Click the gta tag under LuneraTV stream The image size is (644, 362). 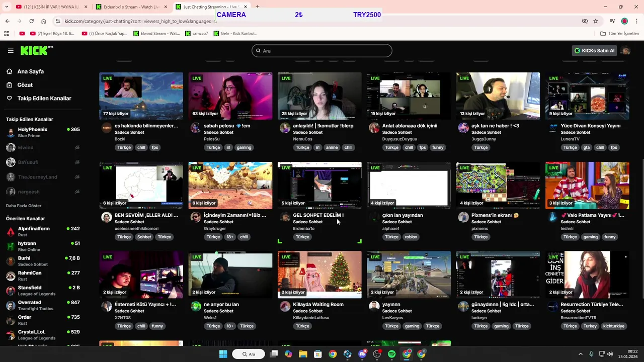tap(586, 147)
